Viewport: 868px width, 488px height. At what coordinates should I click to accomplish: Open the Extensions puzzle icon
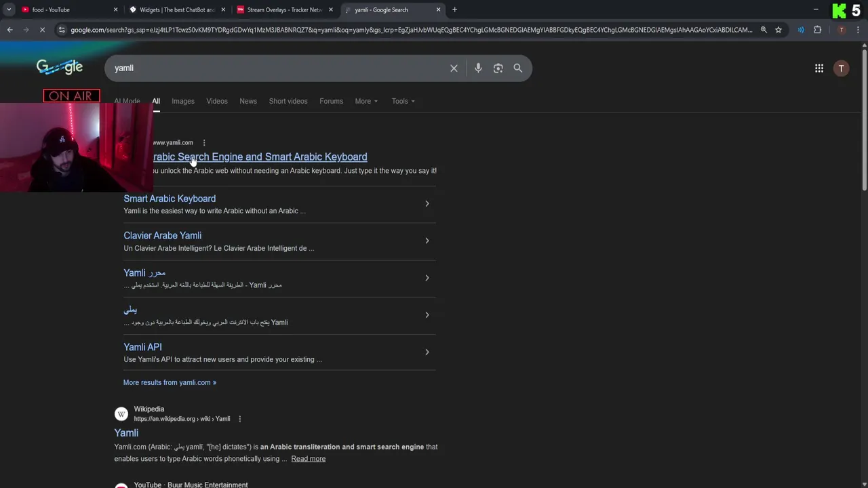coord(817,30)
